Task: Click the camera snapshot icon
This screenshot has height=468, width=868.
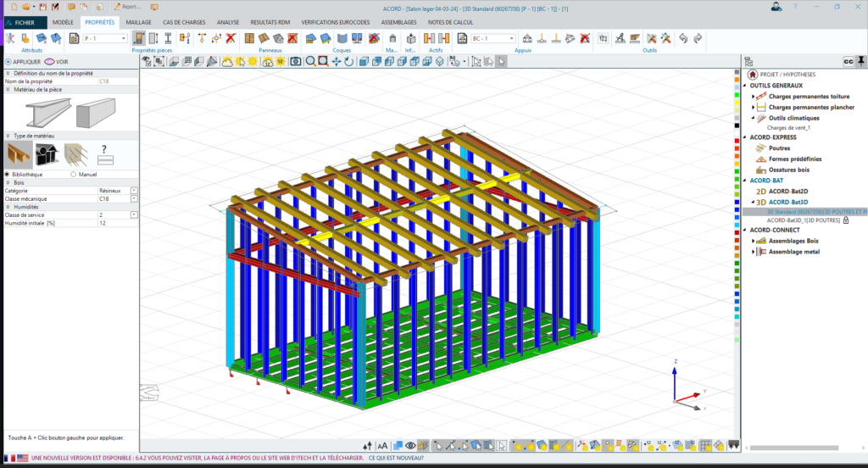Action: [x=296, y=62]
